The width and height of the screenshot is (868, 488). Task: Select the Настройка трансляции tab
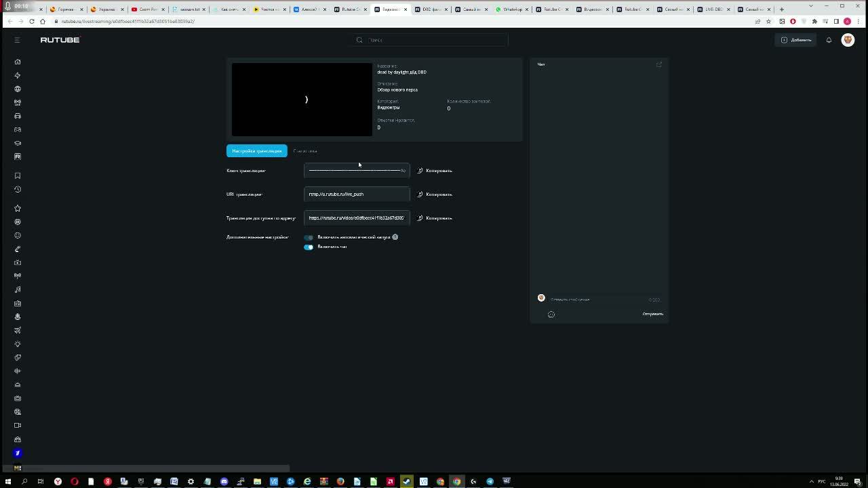257,150
